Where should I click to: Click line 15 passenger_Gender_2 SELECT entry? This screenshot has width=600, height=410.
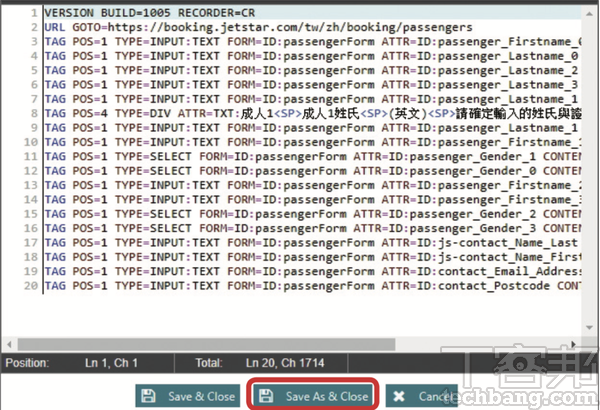[x=313, y=214]
